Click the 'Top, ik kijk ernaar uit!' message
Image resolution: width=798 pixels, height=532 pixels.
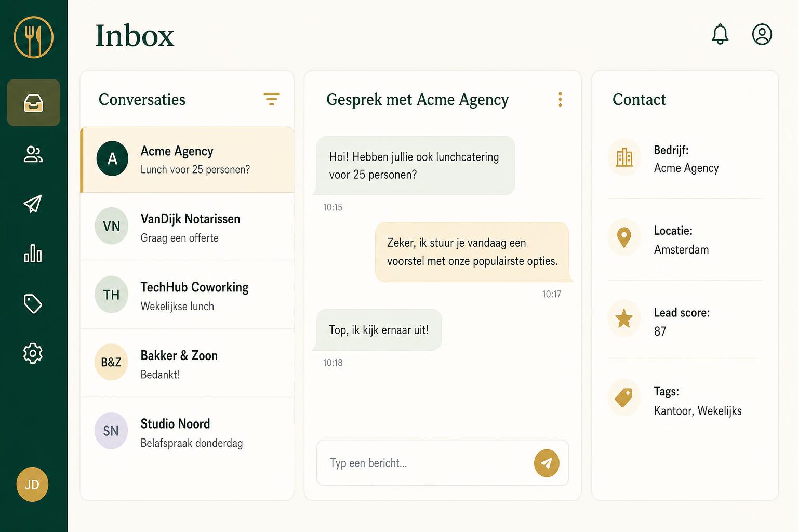pos(379,330)
